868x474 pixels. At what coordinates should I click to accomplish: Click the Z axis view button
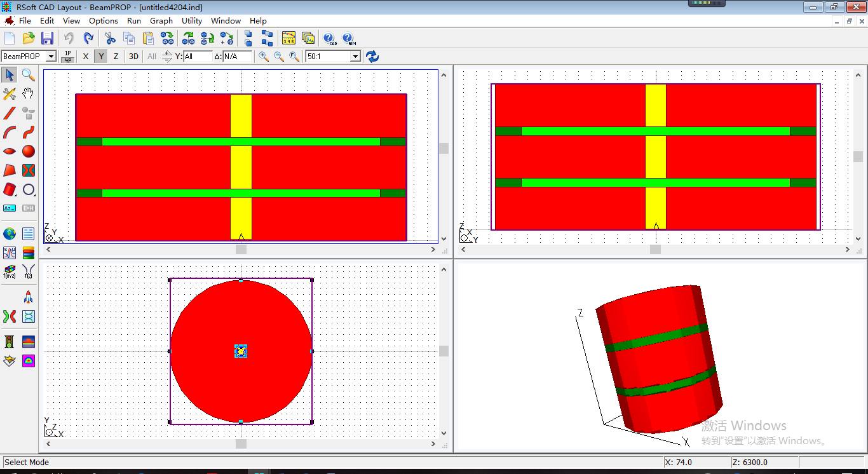(x=116, y=57)
